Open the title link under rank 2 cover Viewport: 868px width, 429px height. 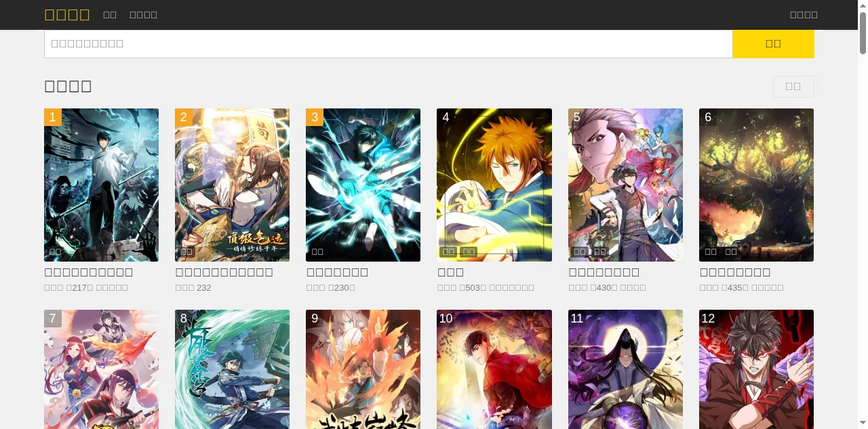tap(224, 272)
